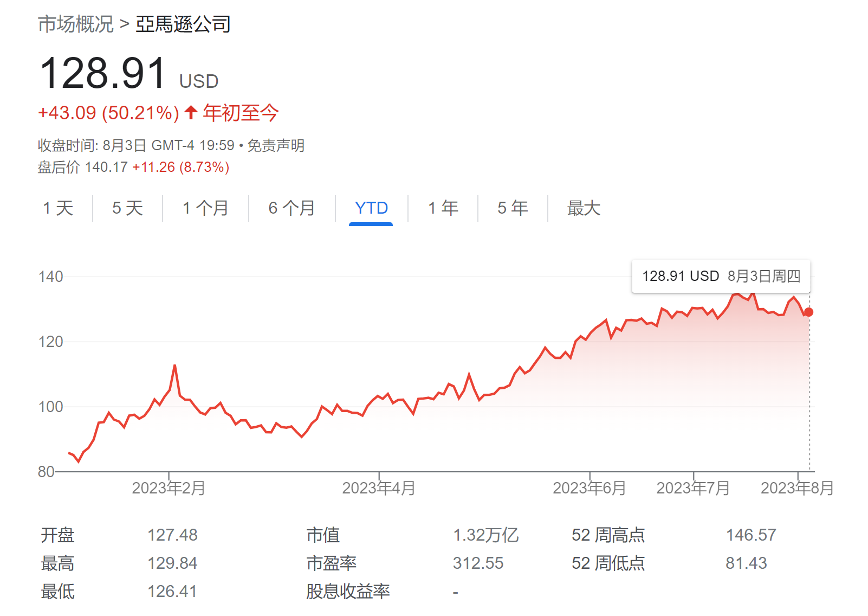Click the 128.91 USD chart tooltip
Image resolution: width=868 pixels, height=616 pixels.
coord(721,276)
